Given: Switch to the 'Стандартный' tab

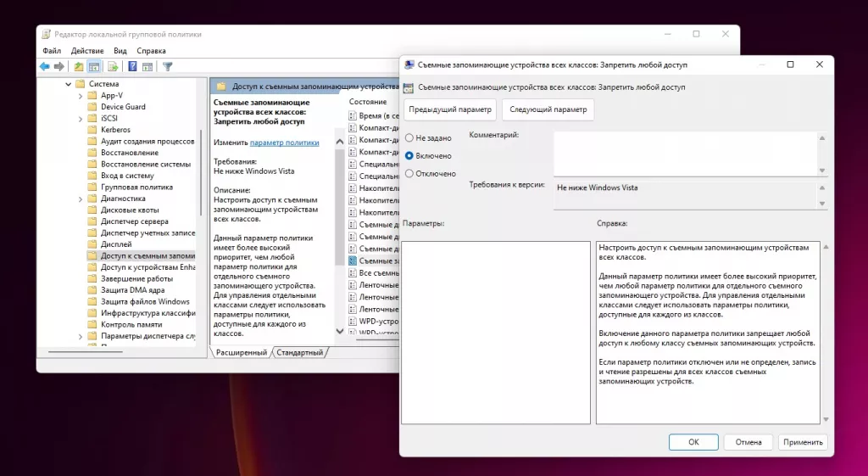Looking at the screenshot, I should pos(301,352).
